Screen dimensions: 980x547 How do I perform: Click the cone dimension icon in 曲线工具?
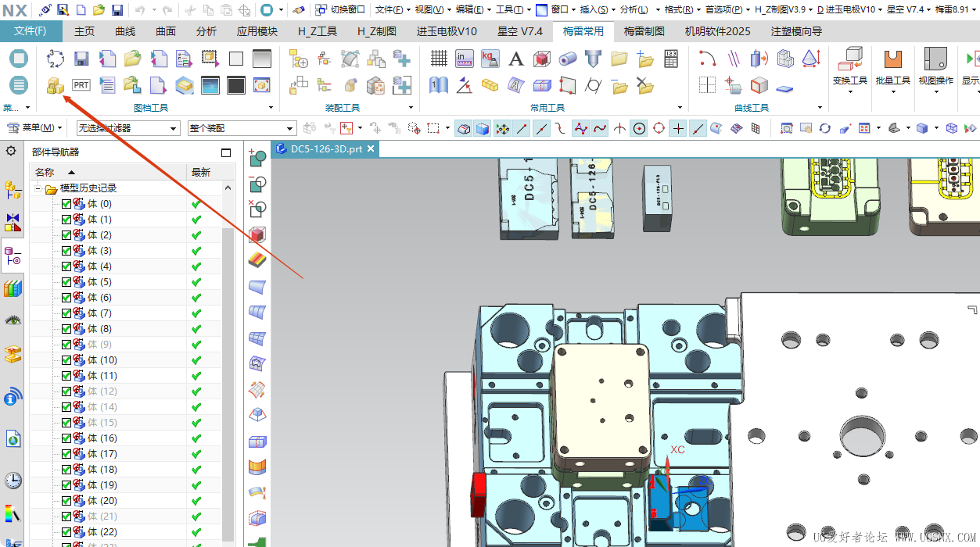click(811, 59)
